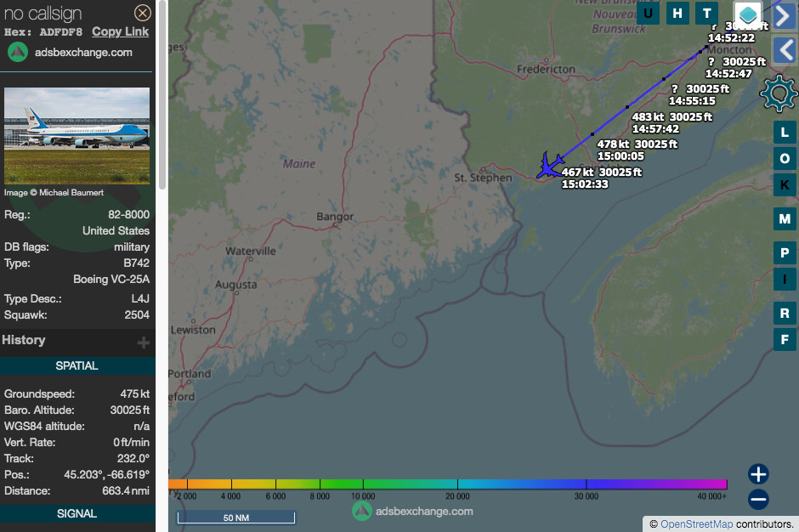Click the distance value 663.4 nmi
Viewport: 799px width, 532px height.
[126, 491]
